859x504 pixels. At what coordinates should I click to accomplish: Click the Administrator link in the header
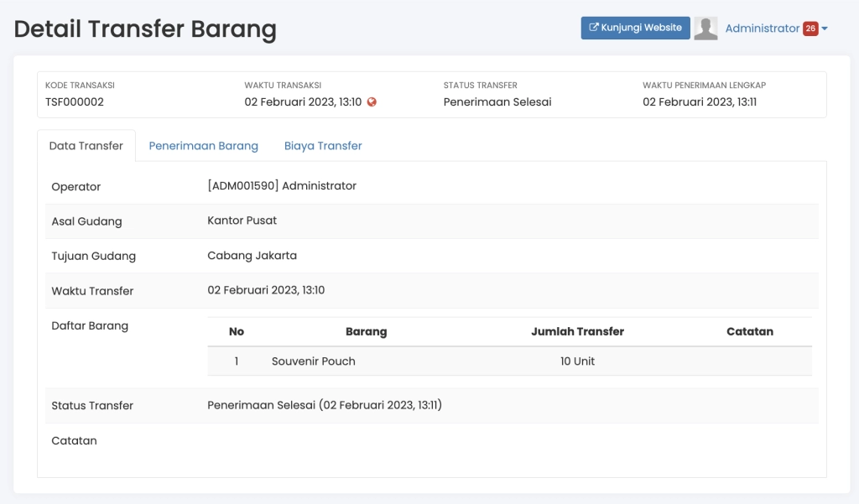click(761, 28)
